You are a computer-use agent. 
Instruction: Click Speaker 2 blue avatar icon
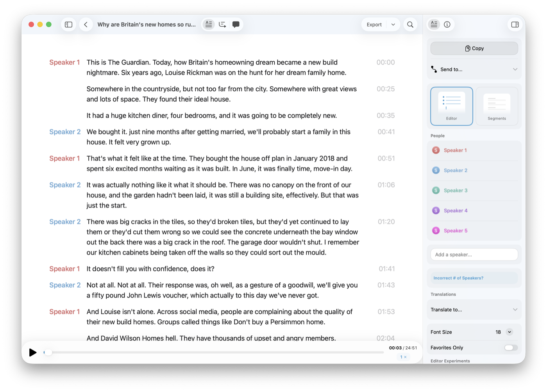(x=436, y=170)
